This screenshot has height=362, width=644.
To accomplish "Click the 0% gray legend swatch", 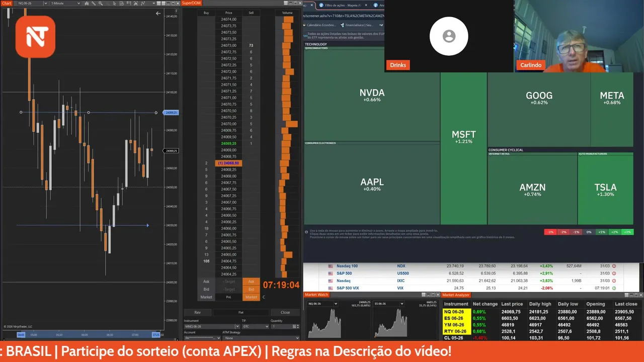I will [589, 232].
